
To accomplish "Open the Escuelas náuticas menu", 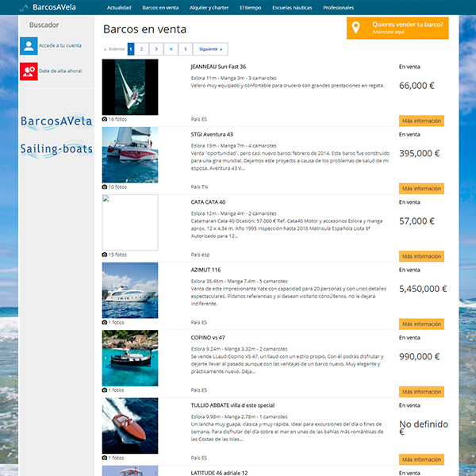I will pos(292,8).
